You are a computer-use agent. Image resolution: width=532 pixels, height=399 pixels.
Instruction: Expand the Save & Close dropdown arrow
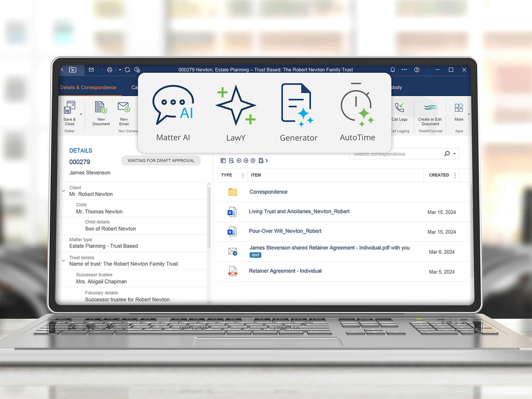81,115
